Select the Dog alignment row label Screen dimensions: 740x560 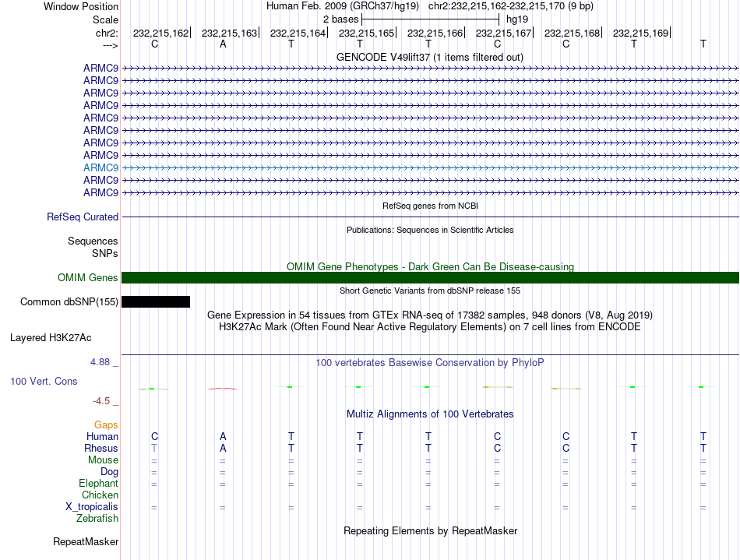pyautogui.click(x=109, y=472)
